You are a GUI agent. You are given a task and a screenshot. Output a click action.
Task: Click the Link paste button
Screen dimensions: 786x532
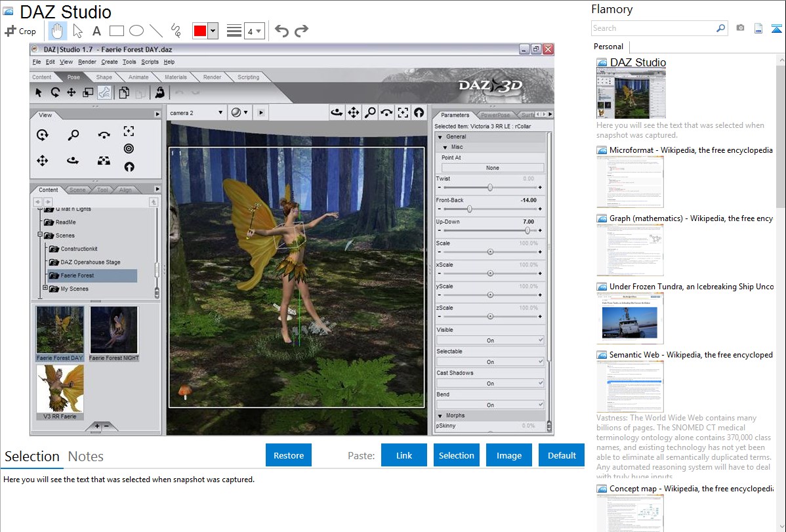404,455
